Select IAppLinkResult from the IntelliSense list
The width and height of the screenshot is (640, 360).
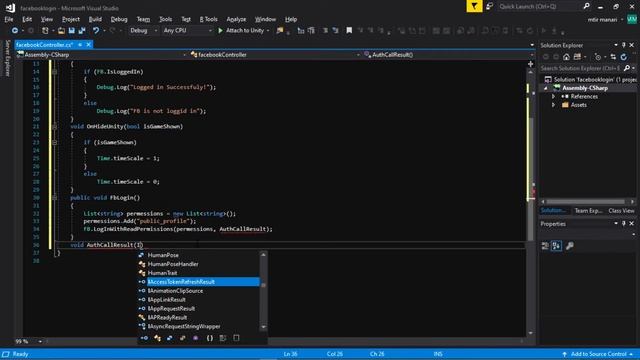(x=167, y=300)
